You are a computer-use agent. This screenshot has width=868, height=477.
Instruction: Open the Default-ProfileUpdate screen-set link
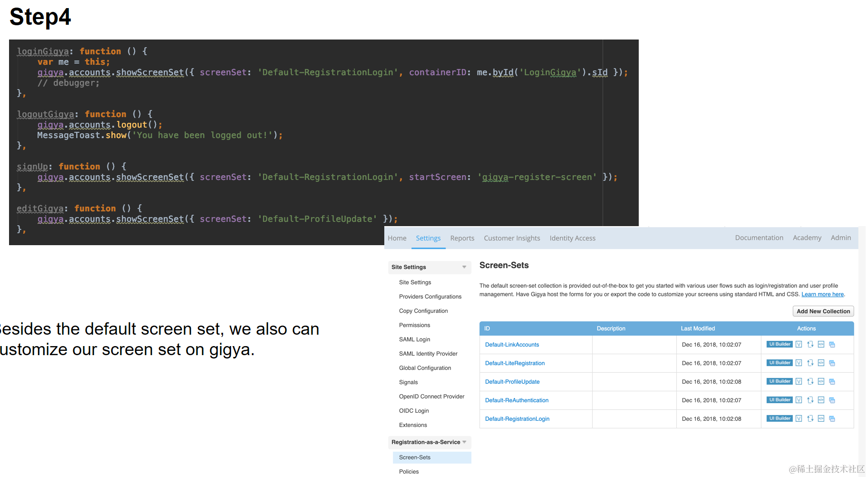click(x=512, y=382)
